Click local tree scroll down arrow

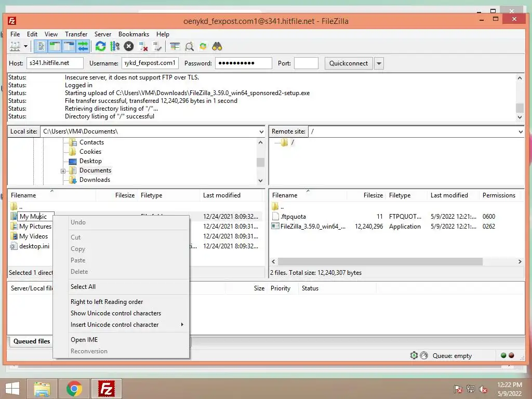click(261, 180)
